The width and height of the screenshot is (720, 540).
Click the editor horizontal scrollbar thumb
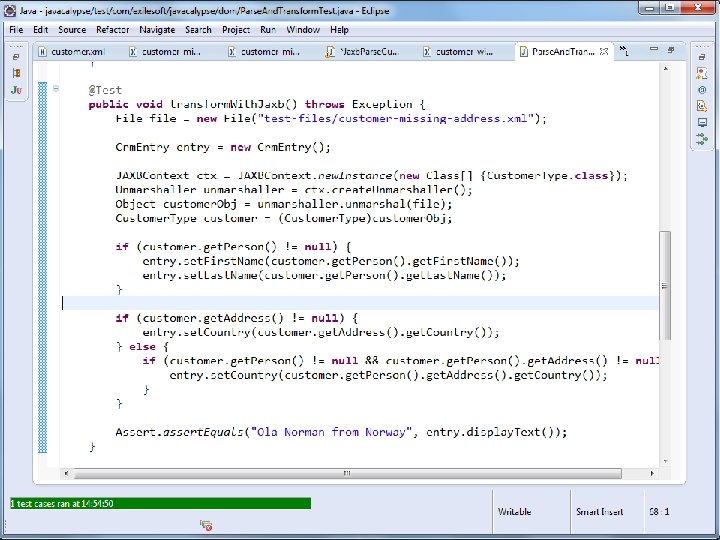(348, 473)
